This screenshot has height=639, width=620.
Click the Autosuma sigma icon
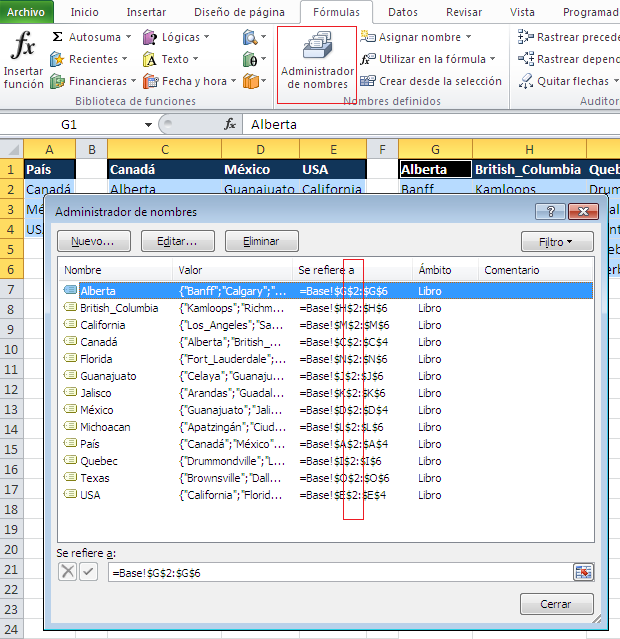pos(58,37)
